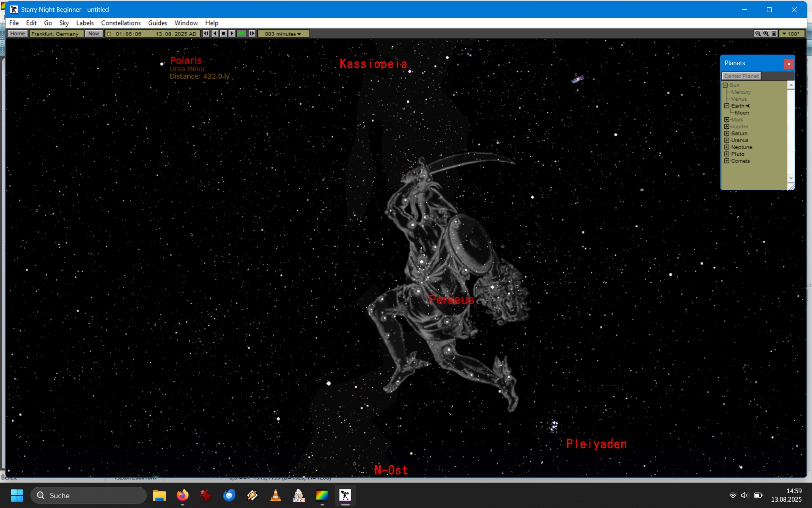812x508 pixels.
Task: Click the Home button
Action: (17, 33)
